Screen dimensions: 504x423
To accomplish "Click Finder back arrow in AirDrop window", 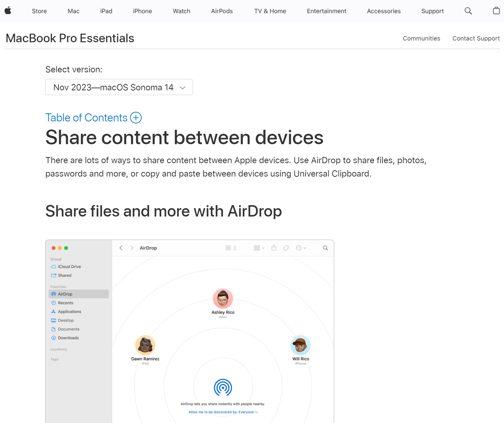I will click(x=121, y=248).
